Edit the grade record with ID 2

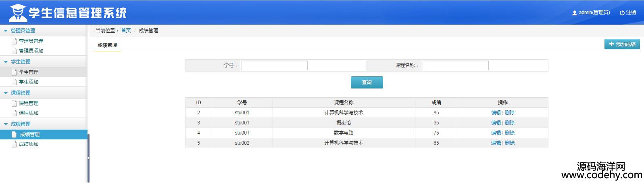[x=496, y=113]
